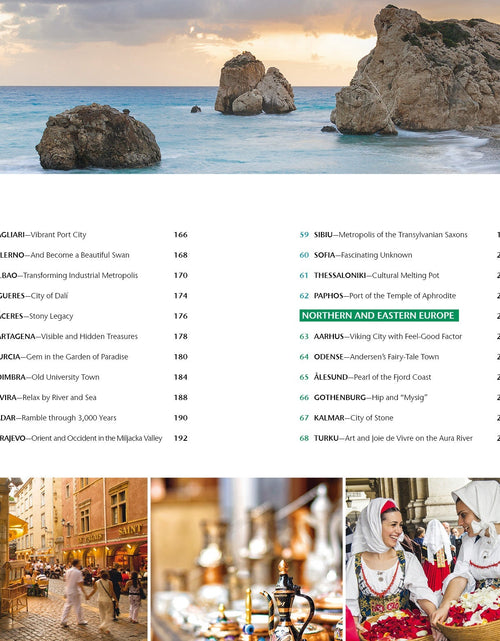Click page number 174
500x641 pixels.
pyautogui.click(x=181, y=296)
